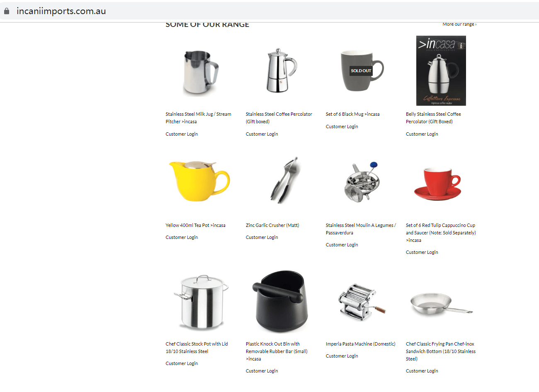
Task: Open Chef Classic Stock Pot with Lid link
Action: 197,348
